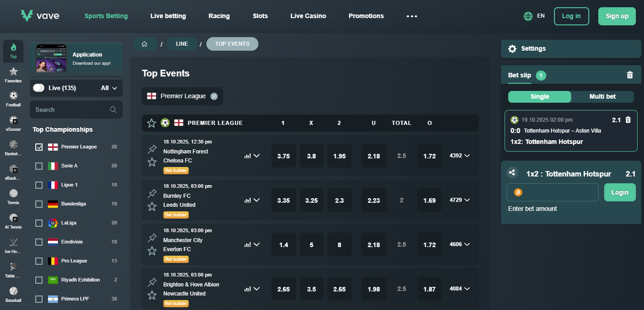Click the Sign up button
The width and height of the screenshot is (644, 310).
pos(616,16)
